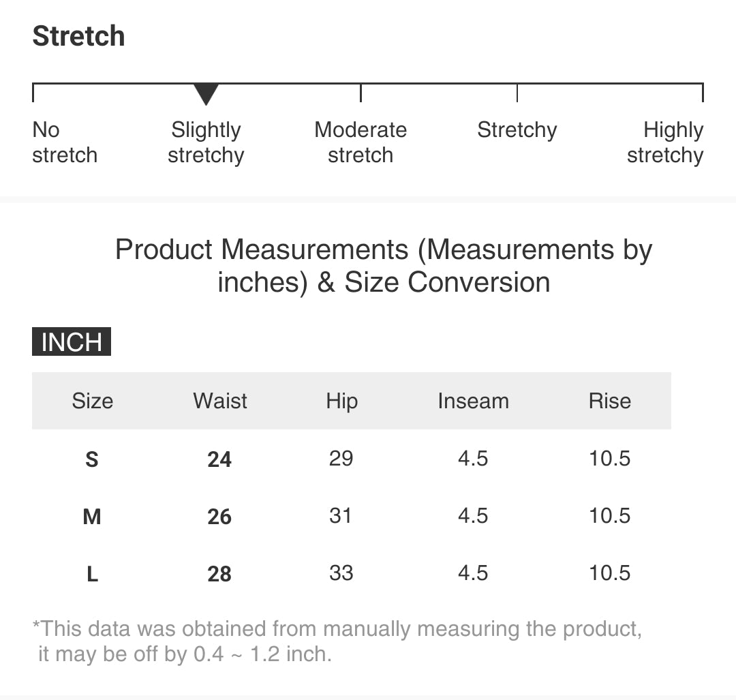Viewport: 736px width, 700px height.
Task: Click the 'Moderate stretch' scale label
Action: 361,142
